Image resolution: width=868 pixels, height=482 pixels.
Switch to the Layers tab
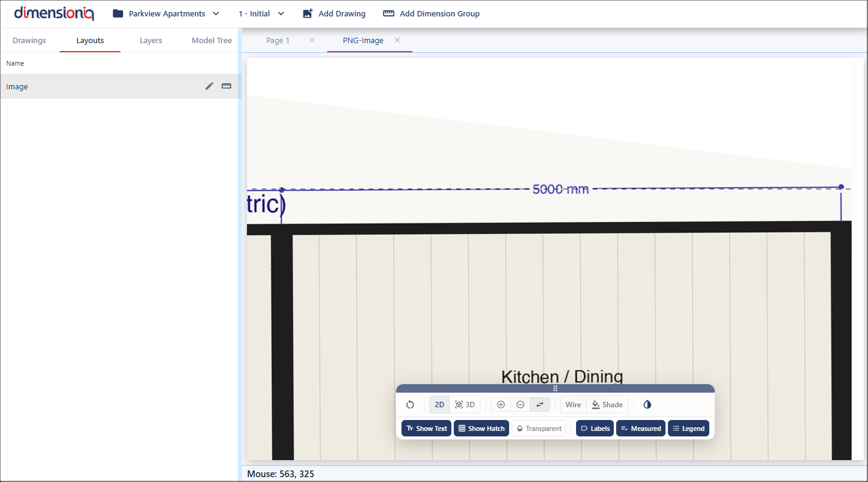(x=151, y=41)
